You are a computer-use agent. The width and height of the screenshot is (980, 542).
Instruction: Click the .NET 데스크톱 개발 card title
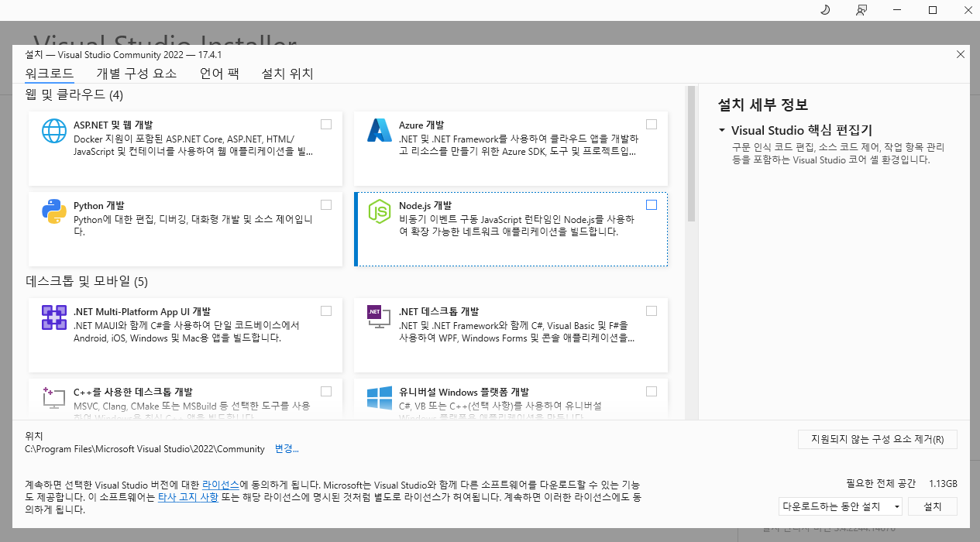(x=439, y=311)
